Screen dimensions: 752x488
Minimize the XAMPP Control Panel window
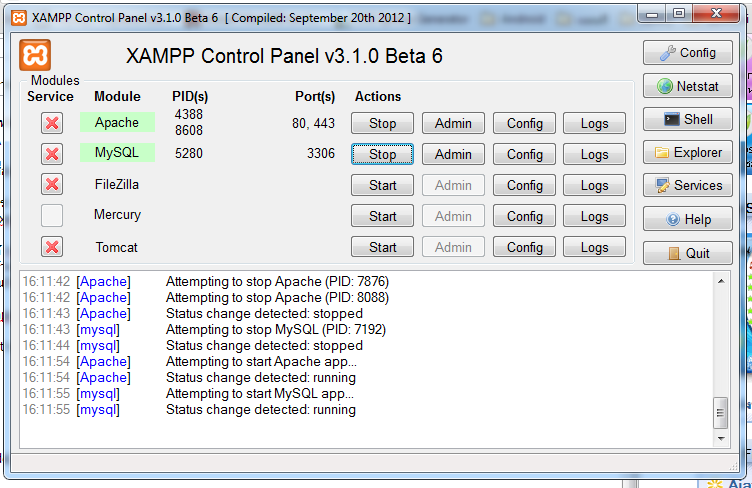point(652,14)
